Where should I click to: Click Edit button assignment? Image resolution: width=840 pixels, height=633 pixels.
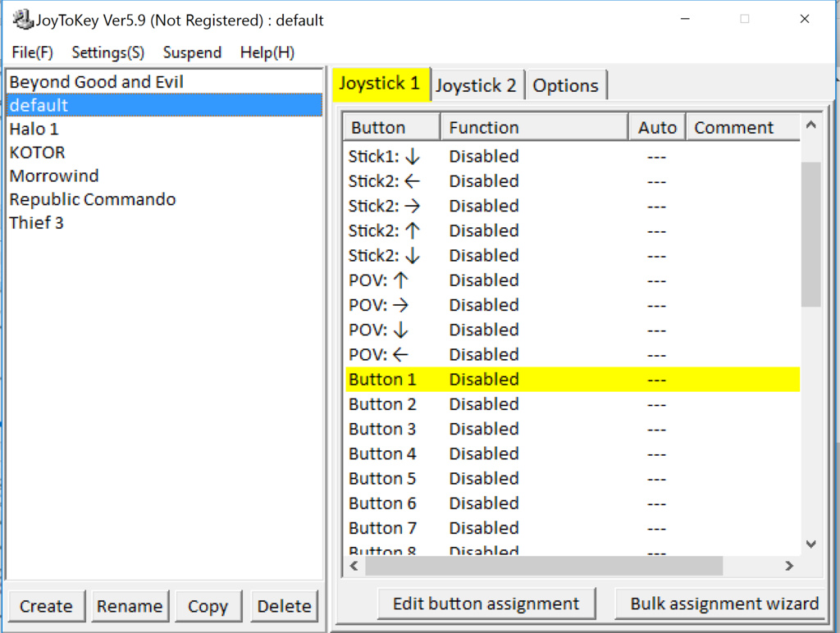(486, 604)
